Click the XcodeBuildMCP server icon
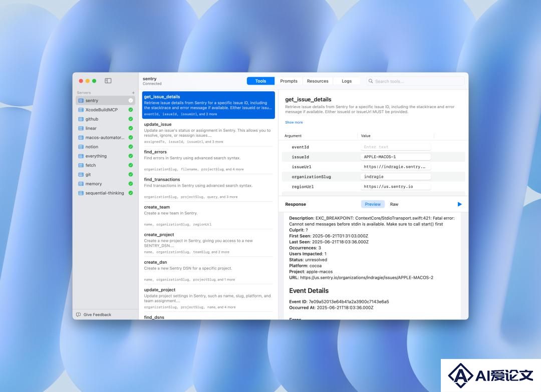 [81, 110]
